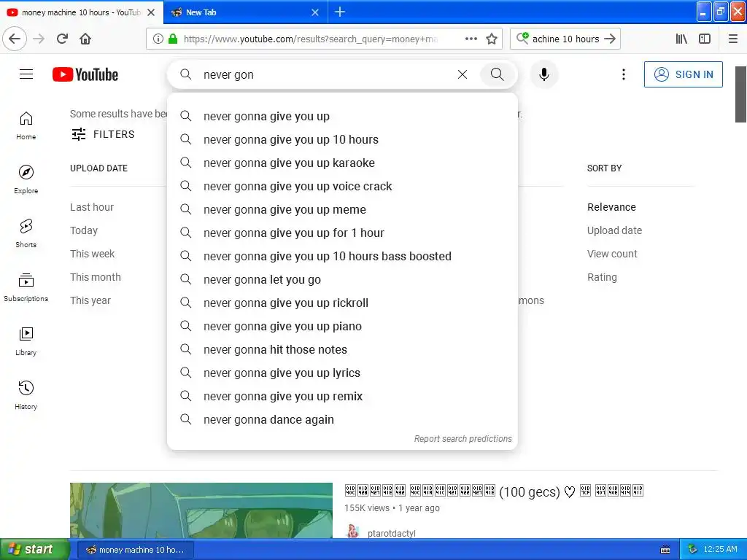This screenshot has height=560, width=747.
Task: Clear the search text with the X
Action: (x=462, y=74)
